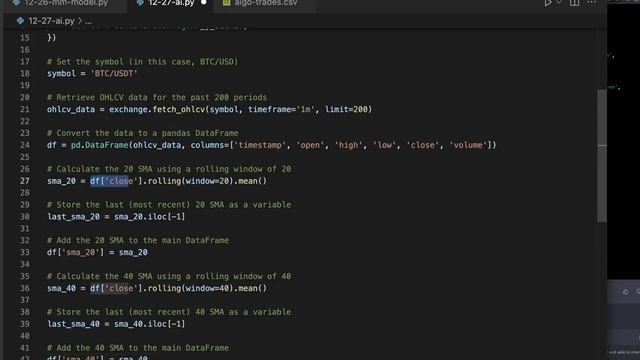Click 'last_sma_20' on line 30
This screenshot has width=640, height=360.
[x=73, y=217]
